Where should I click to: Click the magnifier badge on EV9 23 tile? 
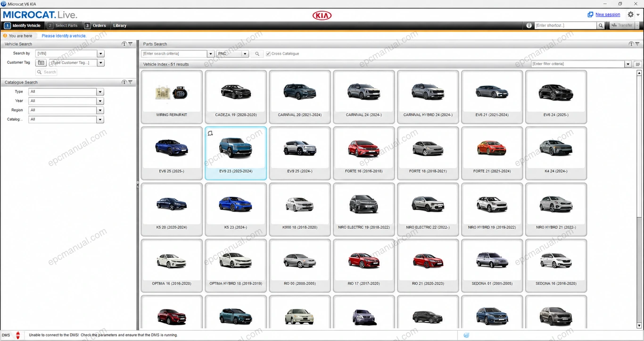[x=210, y=133]
